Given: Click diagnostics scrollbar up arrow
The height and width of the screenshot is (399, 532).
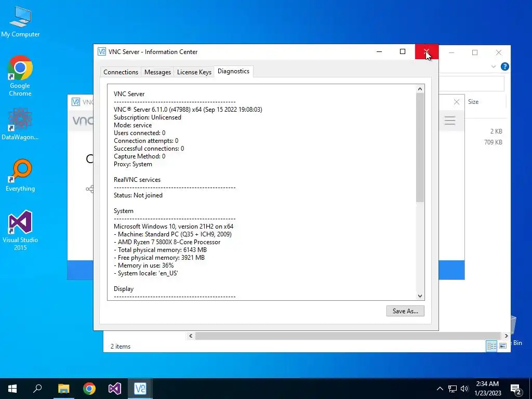Looking at the screenshot, I should pos(420,89).
